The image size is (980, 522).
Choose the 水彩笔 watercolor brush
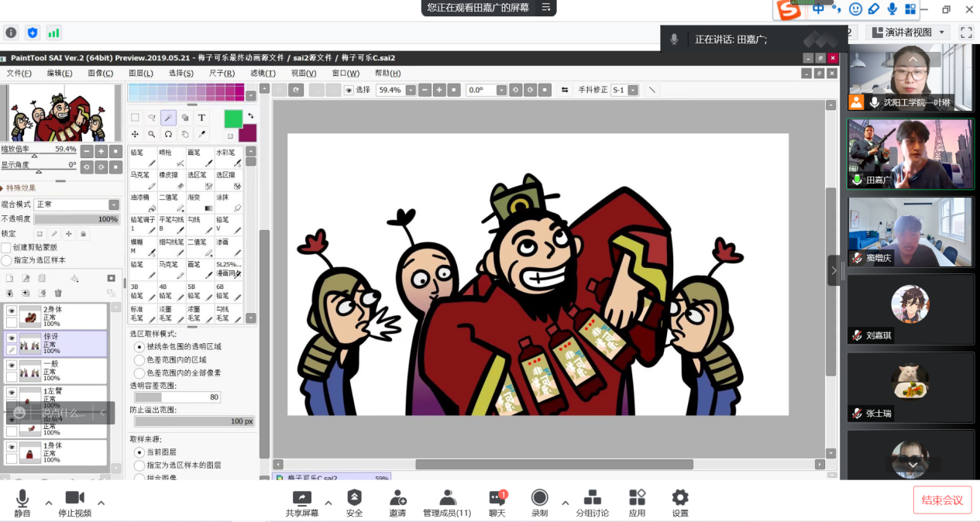[x=229, y=158]
